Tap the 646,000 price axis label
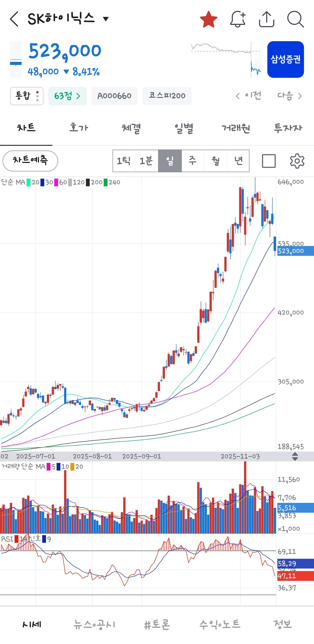Viewport: 314px width, 644px height. (x=291, y=182)
